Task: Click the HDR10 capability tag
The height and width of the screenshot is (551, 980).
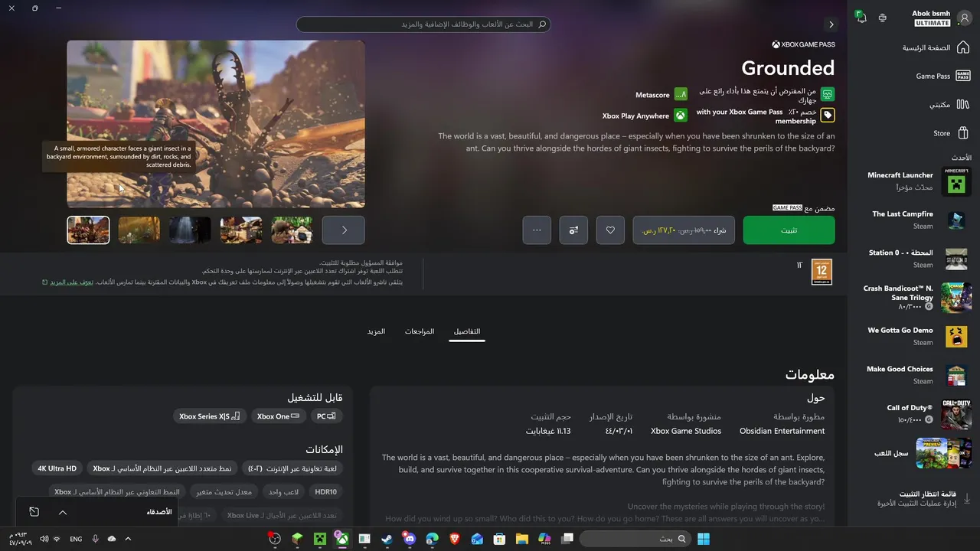Action: (x=325, y=491)
